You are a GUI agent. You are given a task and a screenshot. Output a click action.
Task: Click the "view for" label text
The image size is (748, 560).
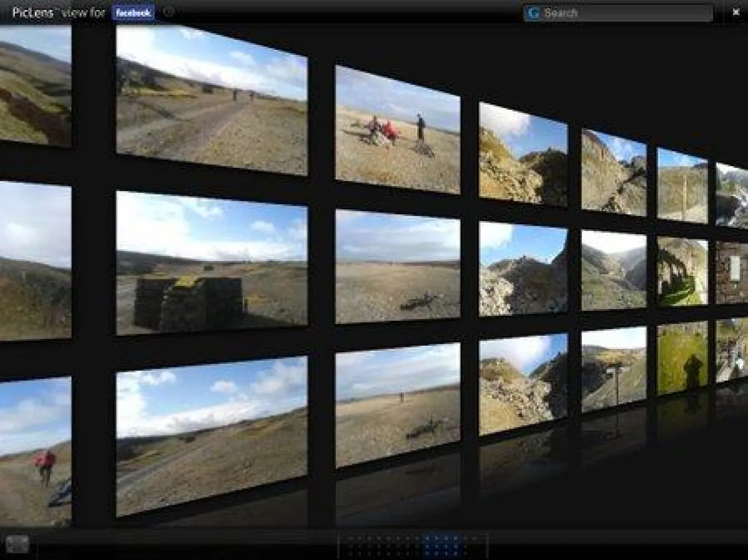(84, 12)
